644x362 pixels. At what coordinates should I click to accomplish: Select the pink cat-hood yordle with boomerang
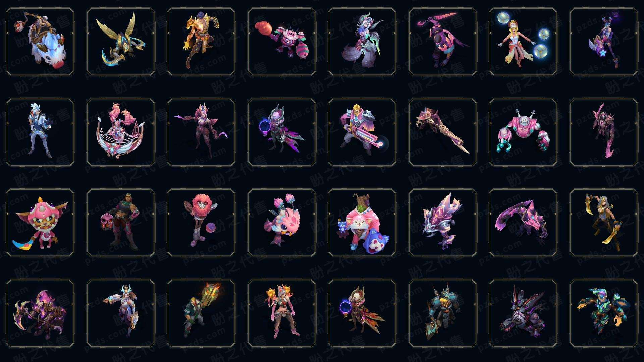click(40, 223)
